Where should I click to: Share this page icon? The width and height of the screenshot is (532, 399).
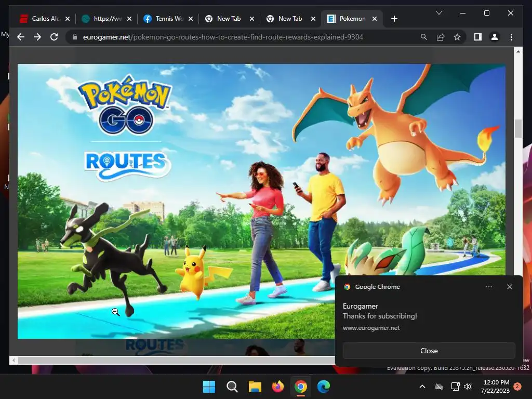coord(441,37)
